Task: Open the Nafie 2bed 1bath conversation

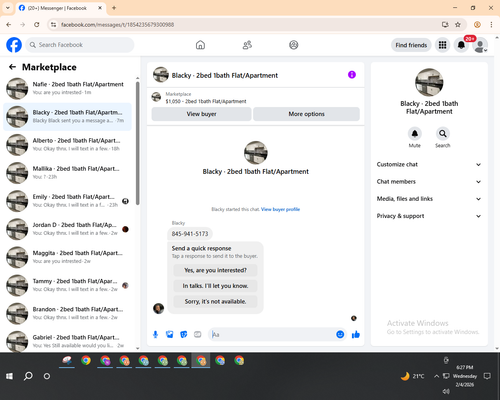Action: 68,88
